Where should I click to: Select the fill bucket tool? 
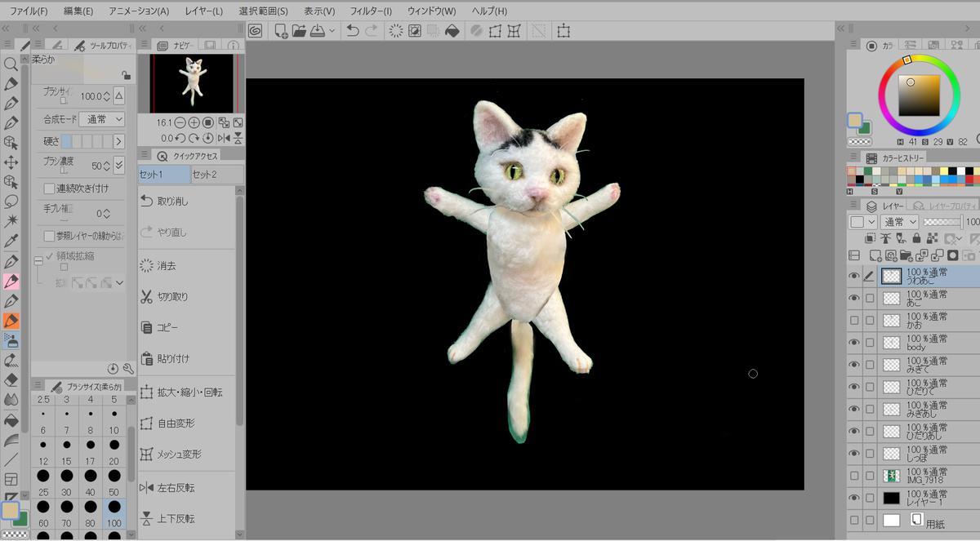click(11, 419)
